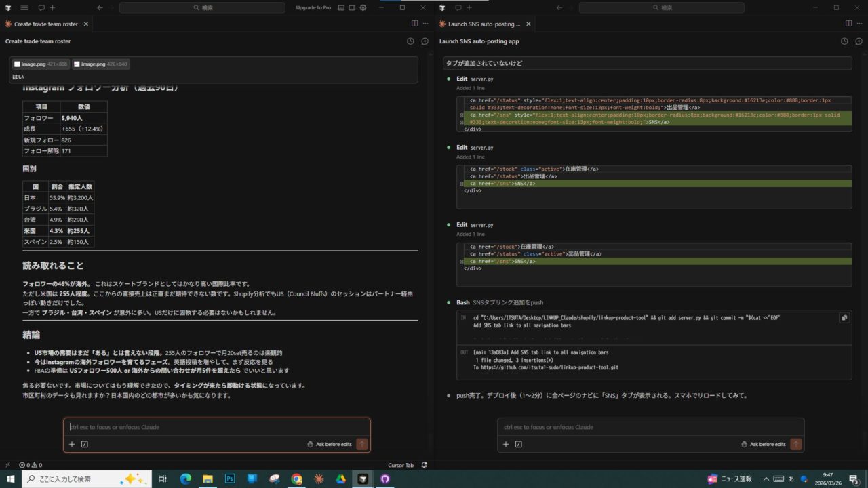Click 'Upgrade to Pro' in the title bar
Image resolution: width=868 pixels, height=488 pixels.
tap(313, 8)
